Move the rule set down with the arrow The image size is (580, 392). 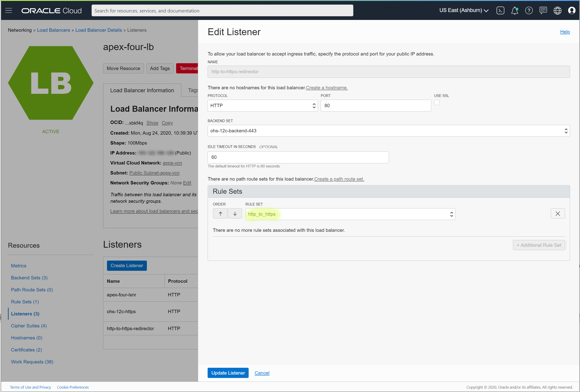235,213
